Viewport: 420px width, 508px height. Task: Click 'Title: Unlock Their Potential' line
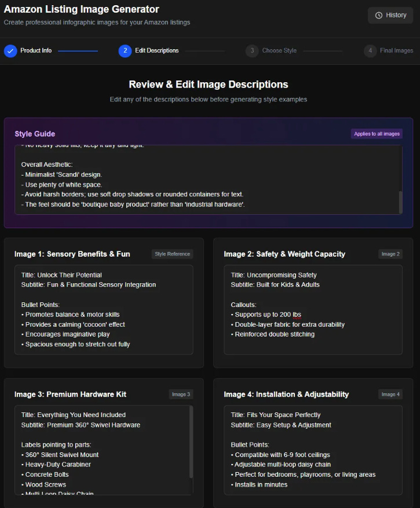pyautogui.click(x=61, y=275)
